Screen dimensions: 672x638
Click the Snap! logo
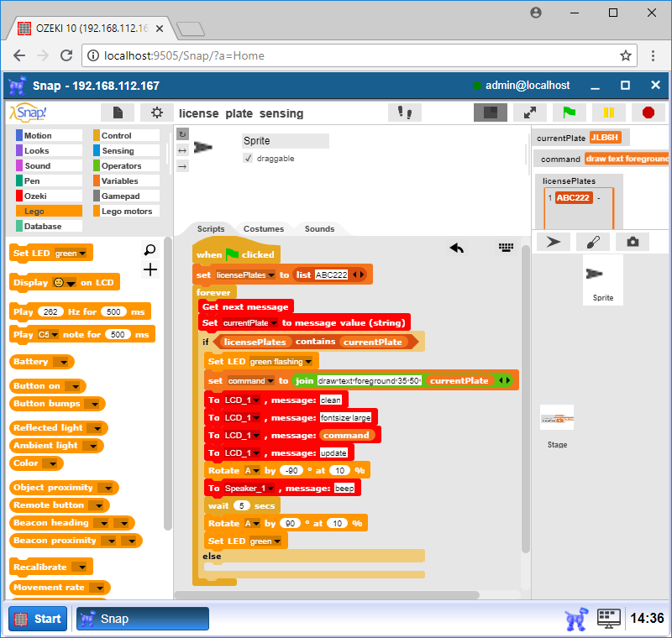29,112
